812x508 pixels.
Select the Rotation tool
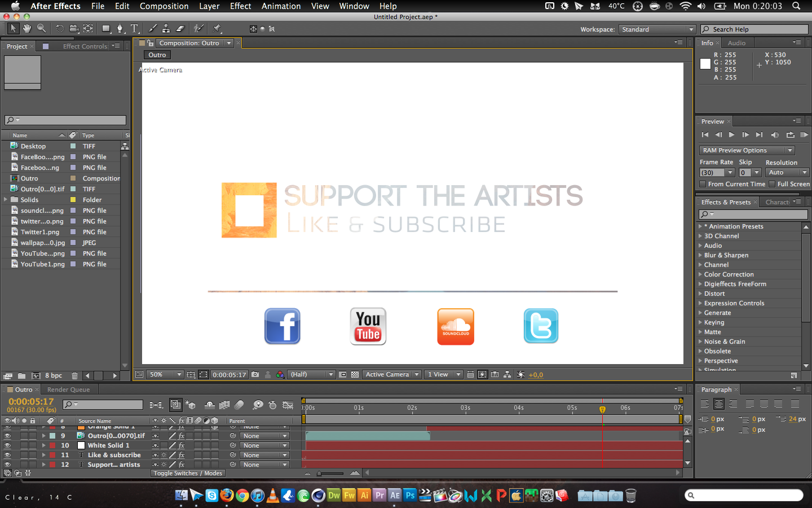click(x=59, y=28)
